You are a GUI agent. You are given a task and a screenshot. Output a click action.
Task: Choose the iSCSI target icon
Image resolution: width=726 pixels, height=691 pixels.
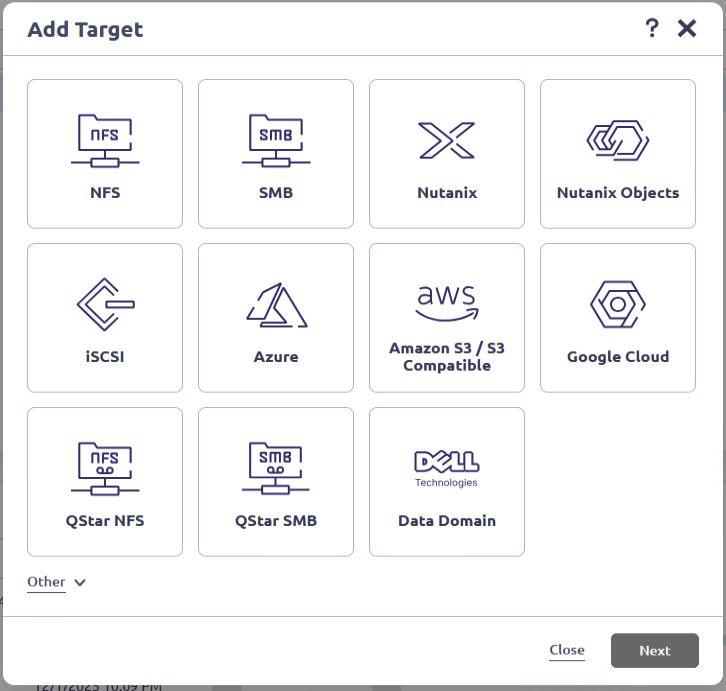[x=105, y=304]
